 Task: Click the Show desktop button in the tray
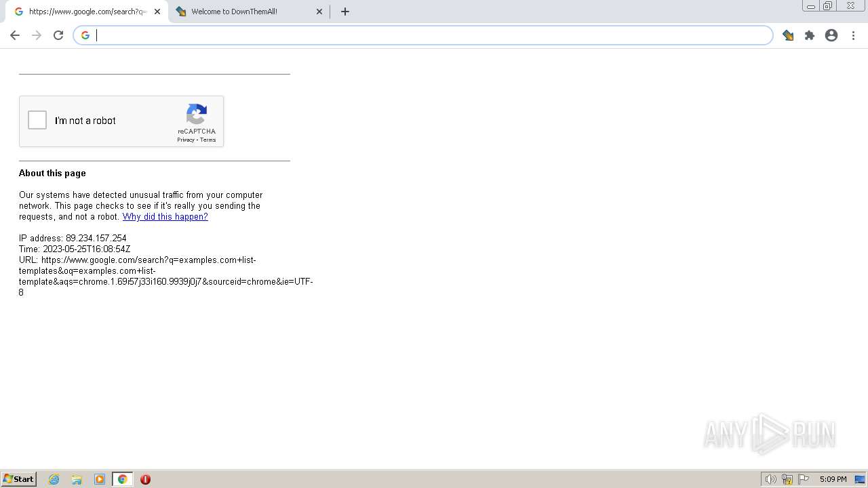tap(861, 479)
